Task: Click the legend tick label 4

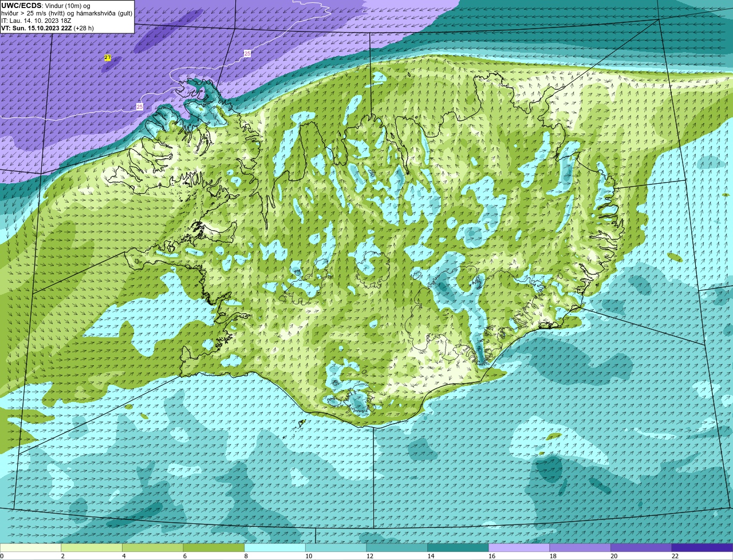Action: pyautogui.click(x=124, y=556)
